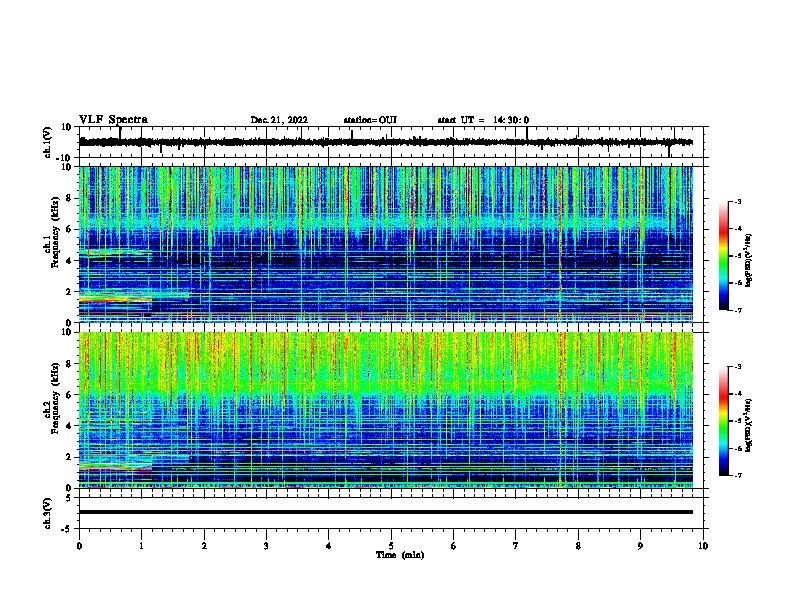
Task: Click the ch.1 spectrogram frequency tick "6"
Action: click(69, 229)
